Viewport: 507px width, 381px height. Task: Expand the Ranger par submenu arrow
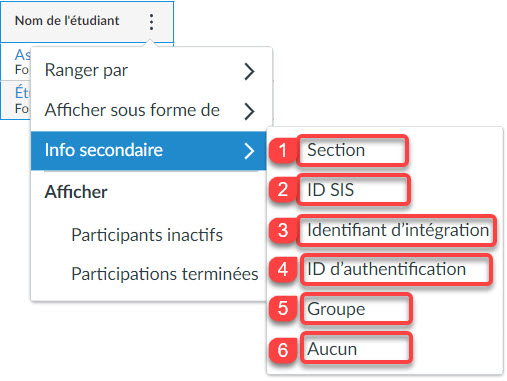249,71
